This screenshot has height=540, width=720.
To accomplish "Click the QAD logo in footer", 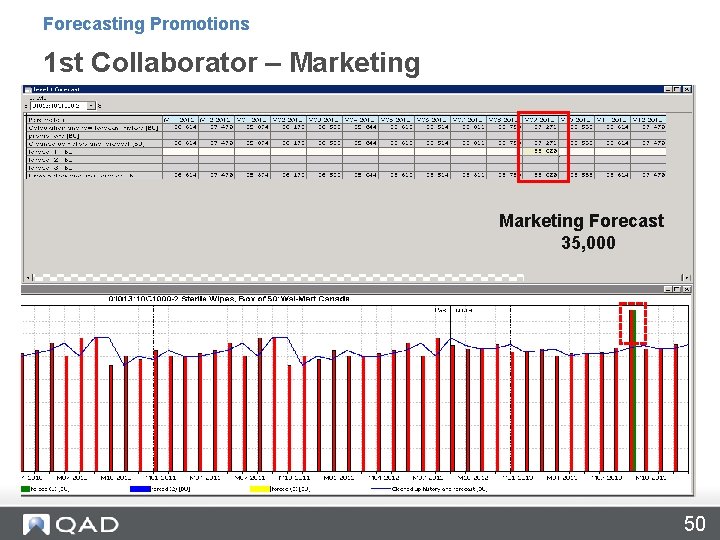I will tap(71, 524).
